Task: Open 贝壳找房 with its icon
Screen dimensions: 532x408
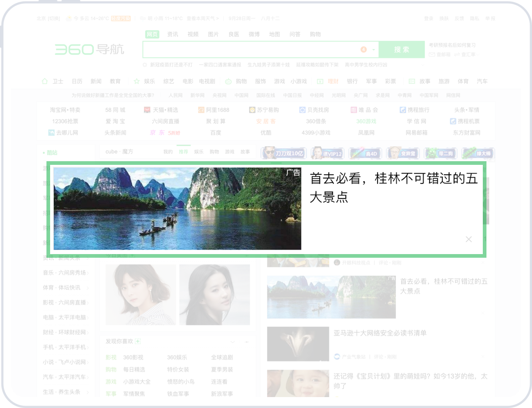Action: (x=302, y=110)
